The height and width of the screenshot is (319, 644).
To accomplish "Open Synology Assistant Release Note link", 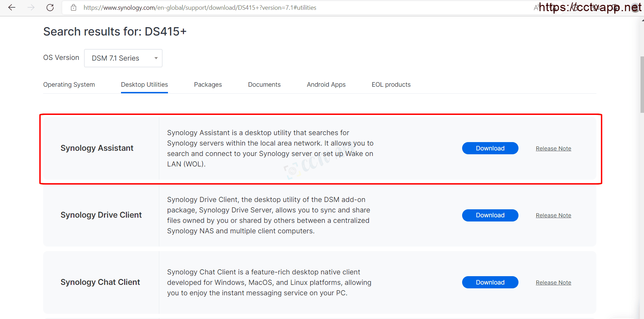I will tap(553, 149).
